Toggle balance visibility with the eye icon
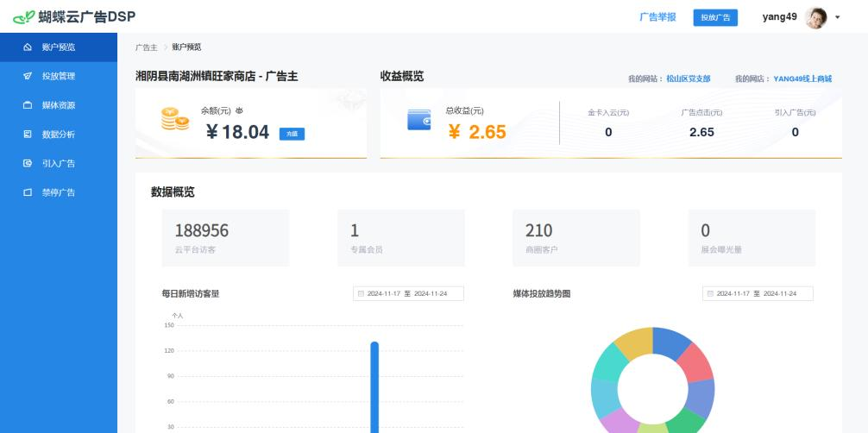Screen dimensions: 868x433 coord(239,110)
